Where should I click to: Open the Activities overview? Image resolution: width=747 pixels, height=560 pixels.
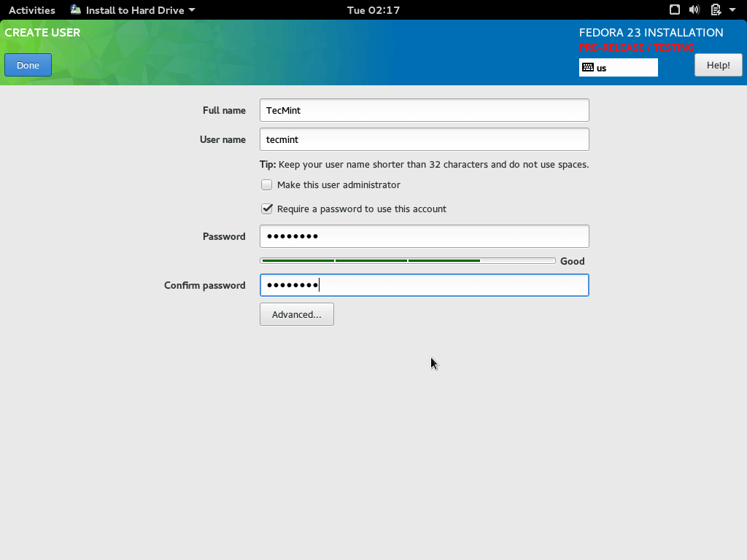[31, 10]
